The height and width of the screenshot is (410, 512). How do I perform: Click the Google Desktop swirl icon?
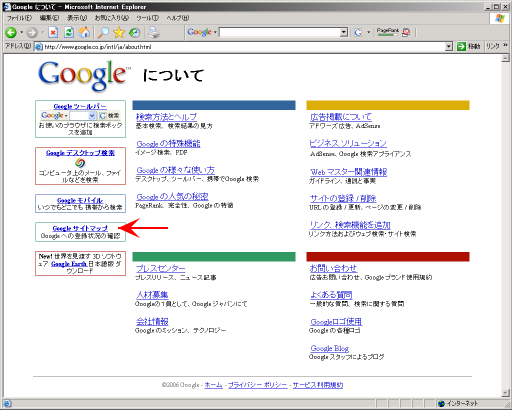pyautogui.click(x=80, y=163)
